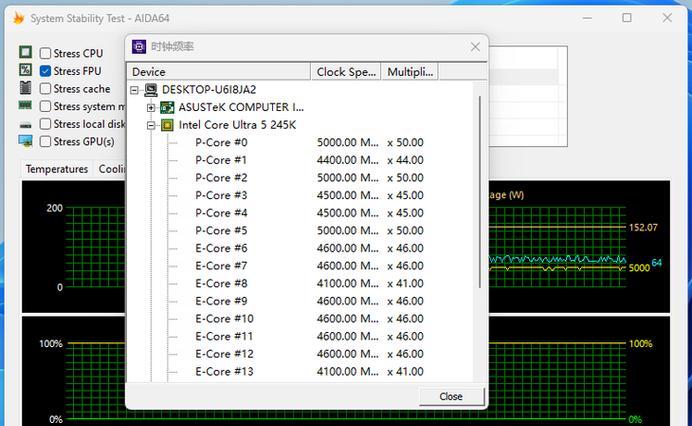Click the cache chip icon beside Stress cache
The image size is (692, 426).
coord(26,87)
